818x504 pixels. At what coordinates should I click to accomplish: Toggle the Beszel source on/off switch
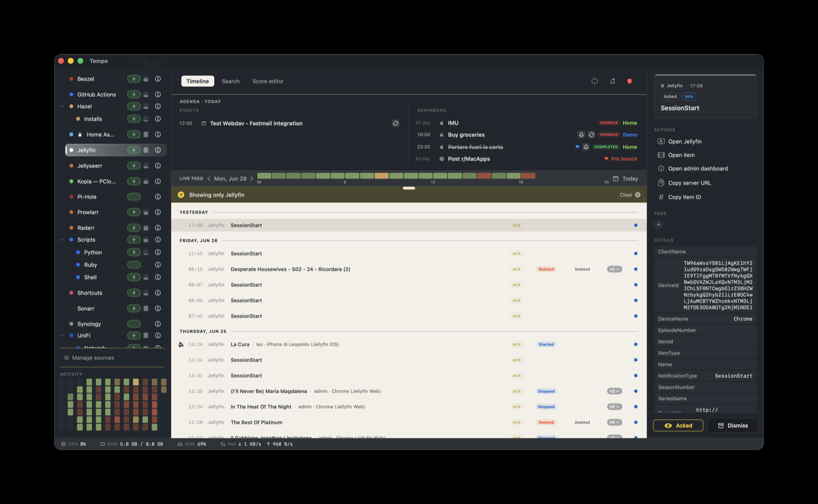click(134, 79)
